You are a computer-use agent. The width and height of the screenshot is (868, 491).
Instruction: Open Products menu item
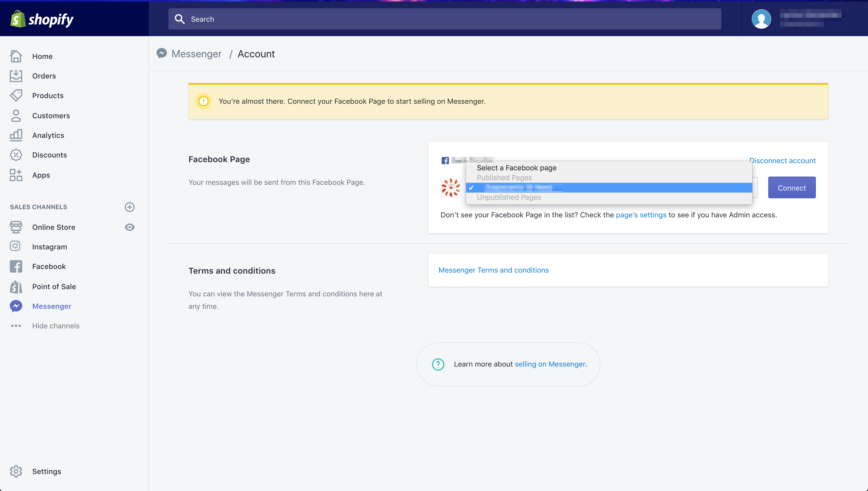(x=48, y=96)
